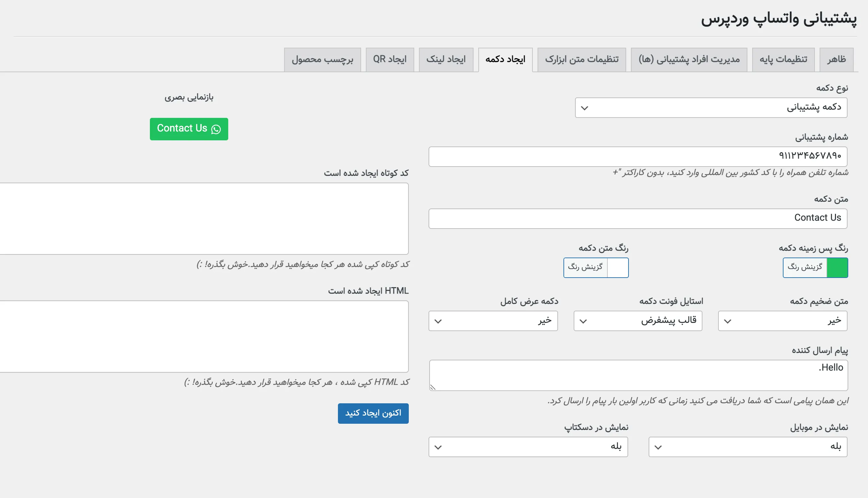Open the ایجاد QR tab

click(390, 60)
